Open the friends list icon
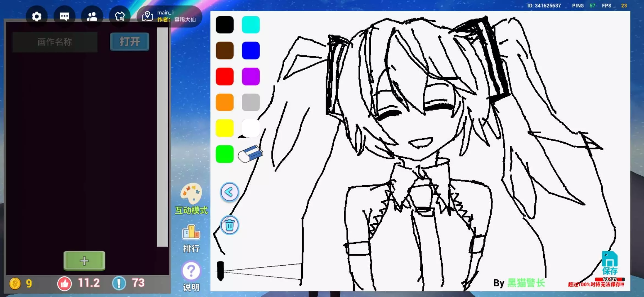Screen dimensions: 644x297 point(92,16)
